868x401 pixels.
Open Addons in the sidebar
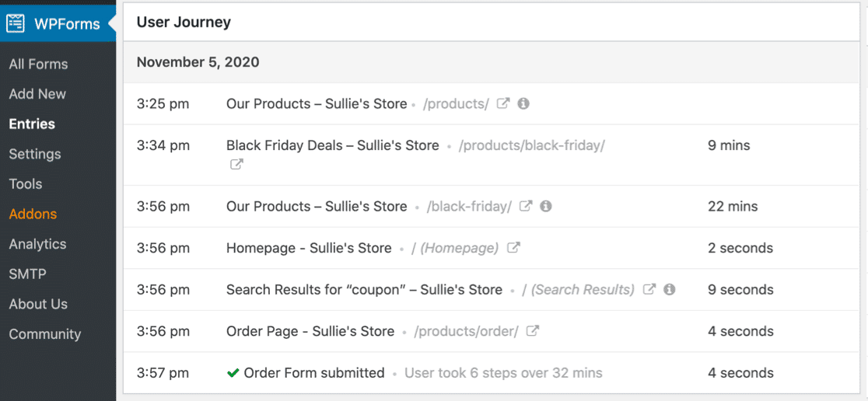pyautogui.click(x=33, y=214)
